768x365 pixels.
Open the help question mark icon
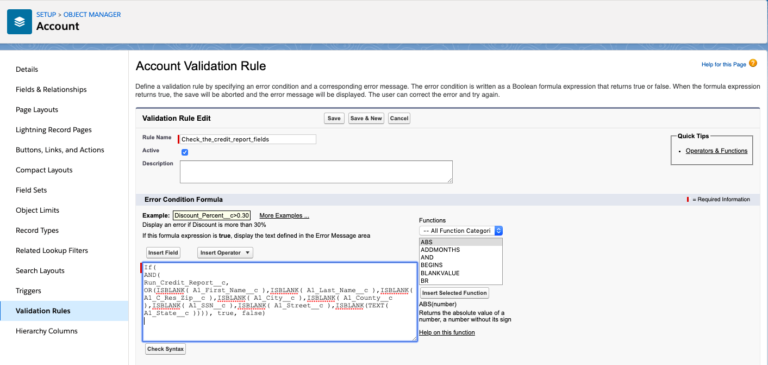pyautogui.click(x=753, y=63)
